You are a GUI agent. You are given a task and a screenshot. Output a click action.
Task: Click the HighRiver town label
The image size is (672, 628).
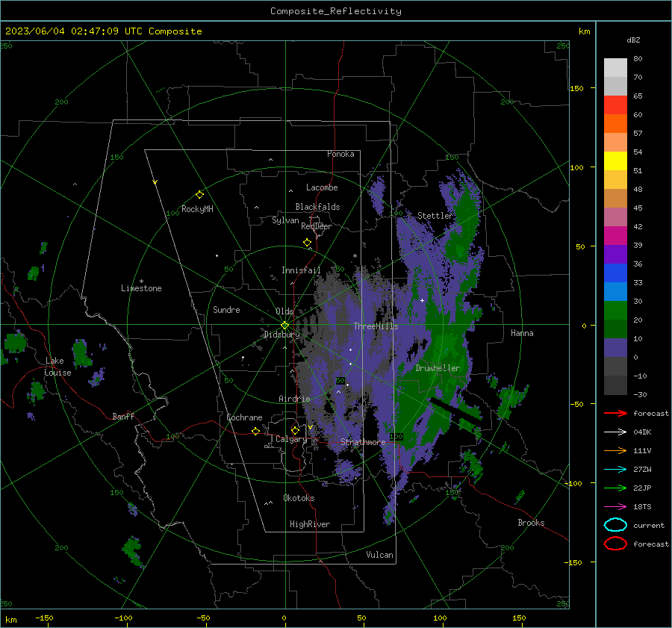[310, 524]
